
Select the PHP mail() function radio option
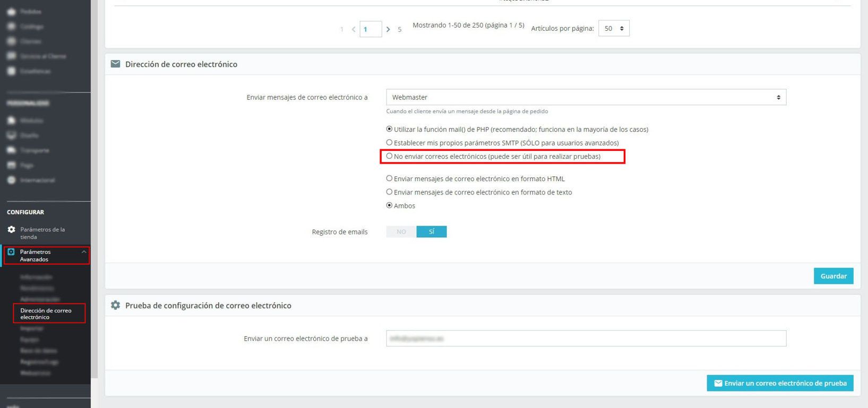tap(389, 129)
